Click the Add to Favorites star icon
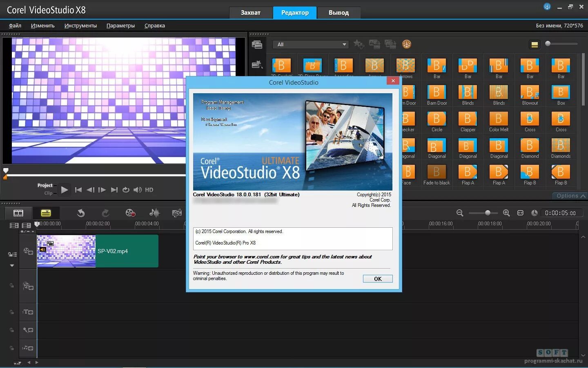588x368 pixels. 359,44
